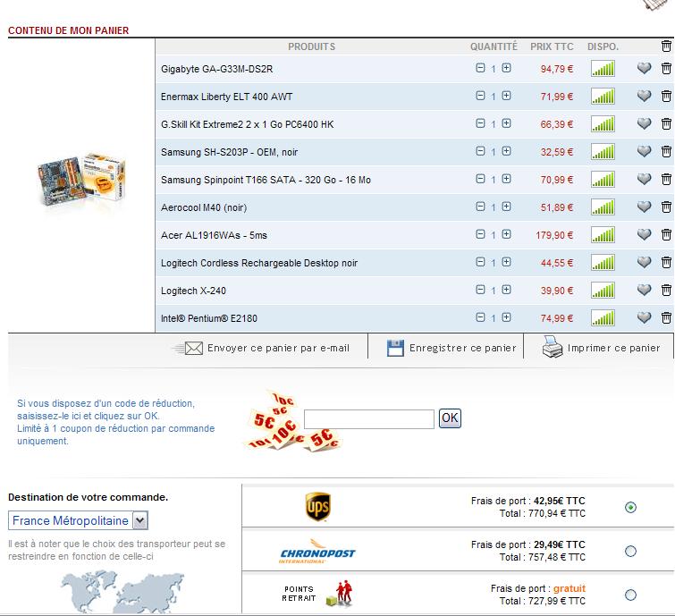Increase quantity of Gigabyte GA-G33M-DS2R
Image resolution: width=675 pixels, height=616 pixels.
click(x=506, y=68)
